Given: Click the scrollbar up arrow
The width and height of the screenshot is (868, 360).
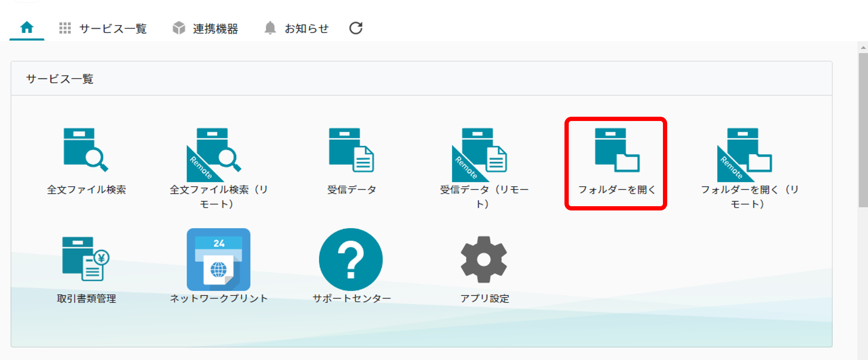Looking at the screenshot, I should pos(863,47).
